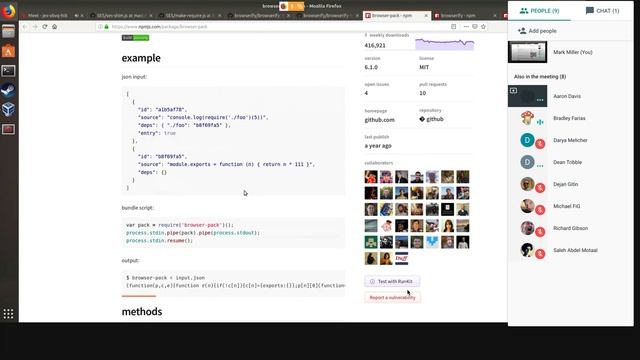Click weekly downloads value 416,921

click(x=375, y=45)
